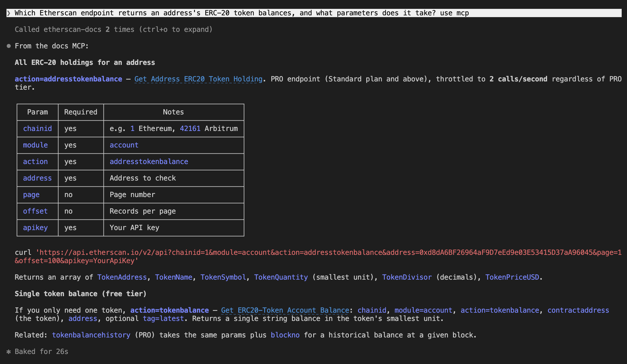Click the 'Notes' table header
This screenshot has width=627, height=364.
coord(173,112)
